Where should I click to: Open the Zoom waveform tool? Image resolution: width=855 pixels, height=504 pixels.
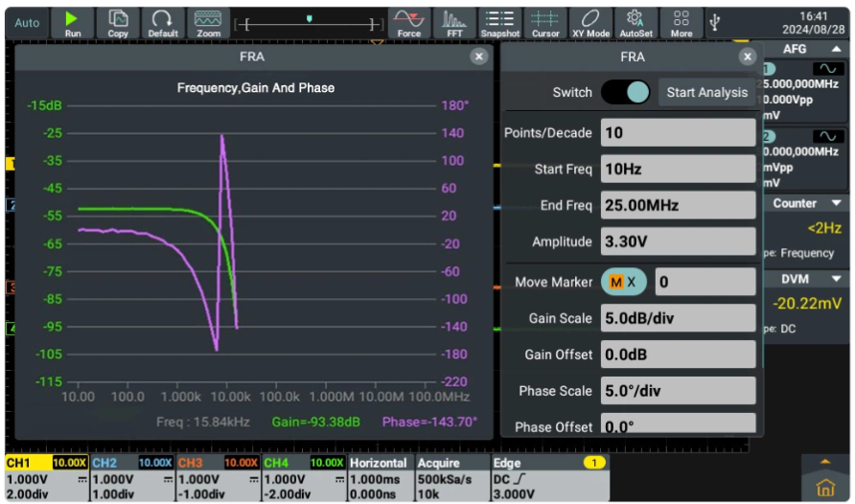pos(208,22)
